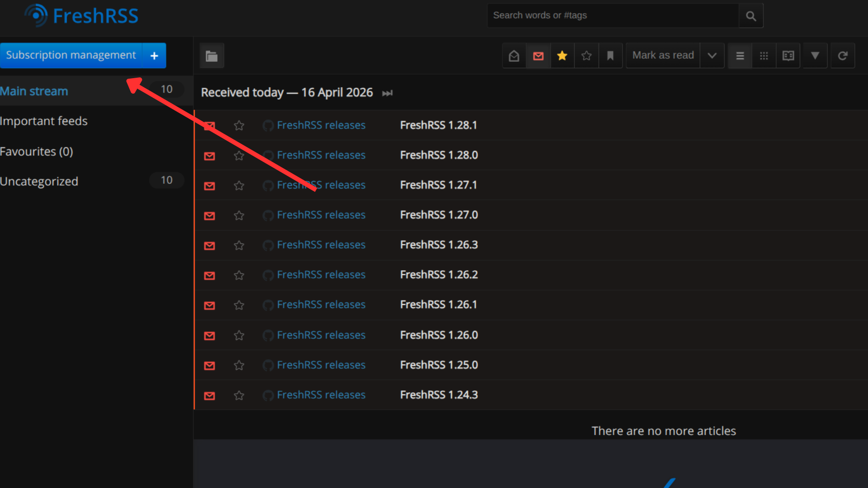Toggle show unread articles filter
The width and height of the screenshot is (868, 488).
tap(538, 56)
